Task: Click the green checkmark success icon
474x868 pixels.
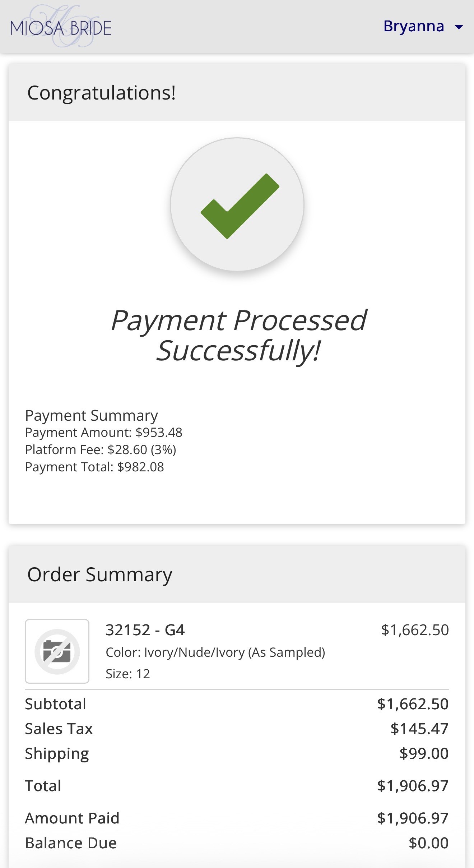Action: click(237, 205)
